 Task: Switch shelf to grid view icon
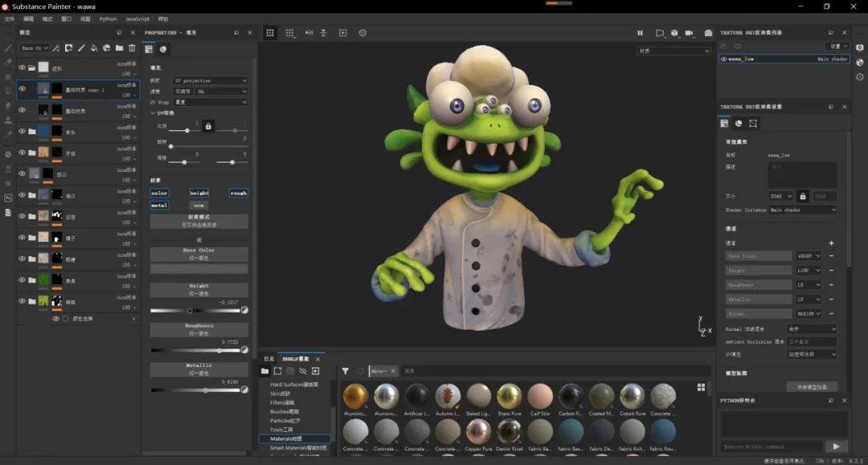tap(701, 387)
